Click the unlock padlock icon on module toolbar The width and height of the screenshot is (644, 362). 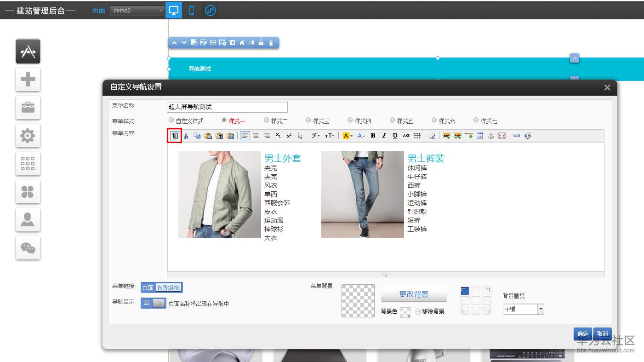coord(261,43)
